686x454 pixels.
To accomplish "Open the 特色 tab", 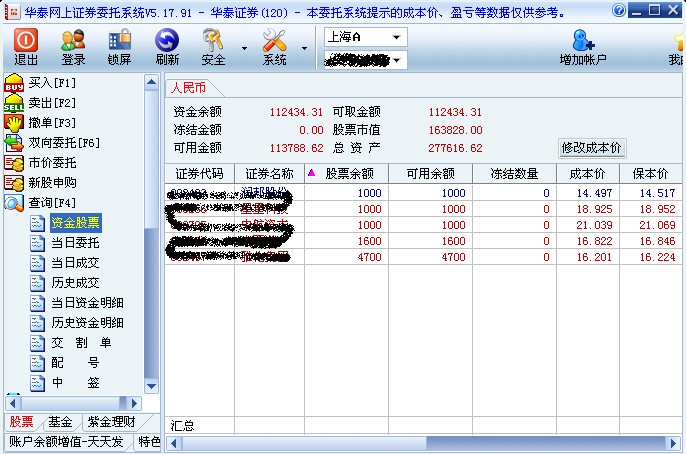I will (x=149, y=442).
